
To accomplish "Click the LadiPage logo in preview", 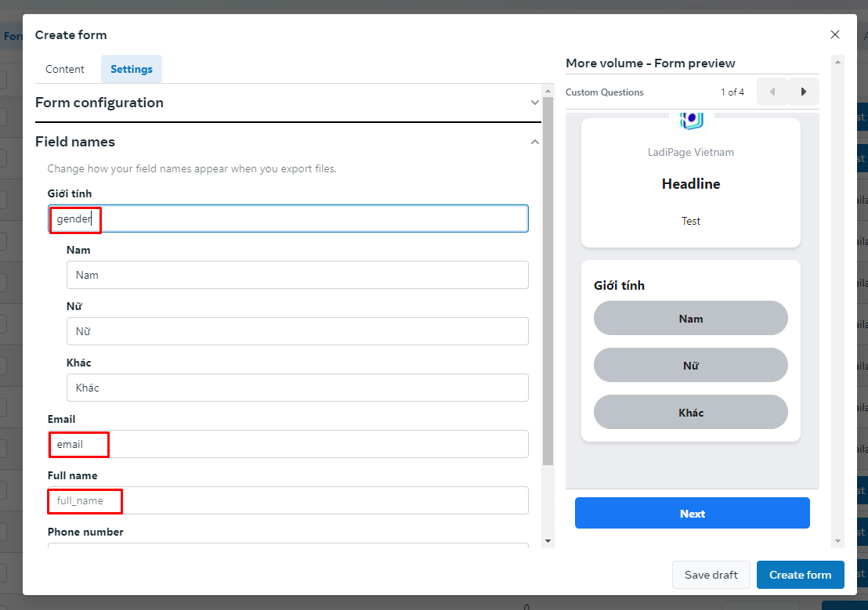I will tap(691, 120).
